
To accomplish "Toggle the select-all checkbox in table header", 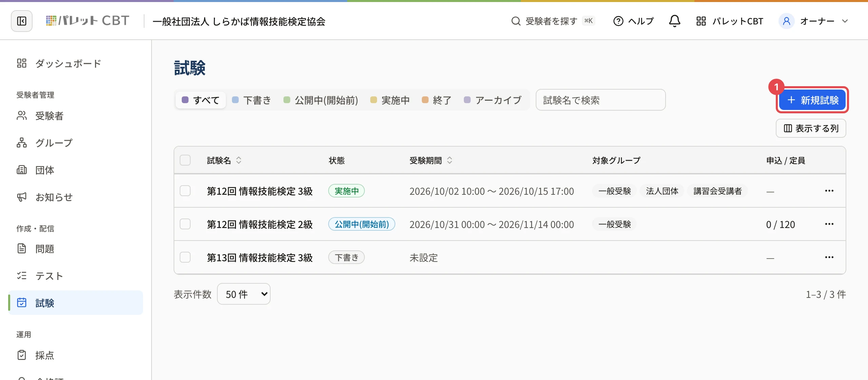I will (185, 160).
